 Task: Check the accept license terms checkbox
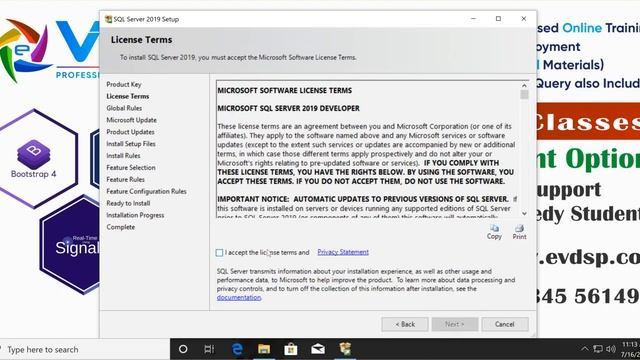click(x=220, y=253)
